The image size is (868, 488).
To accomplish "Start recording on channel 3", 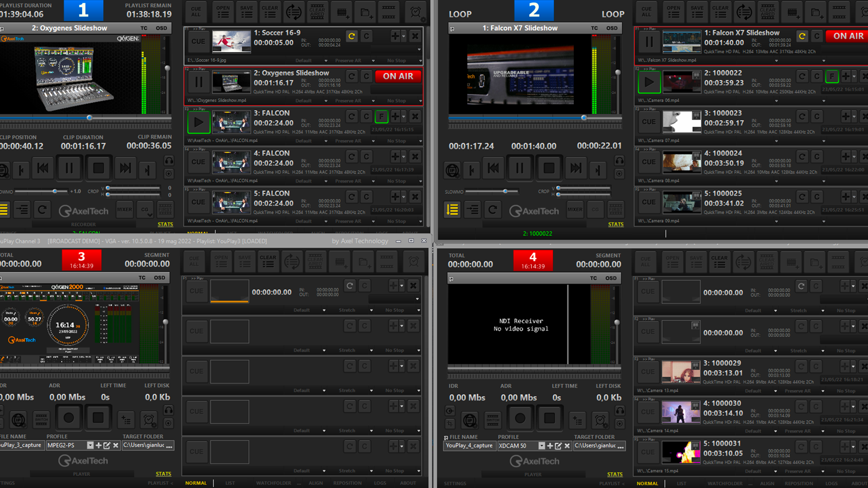I will pos(69,418).
